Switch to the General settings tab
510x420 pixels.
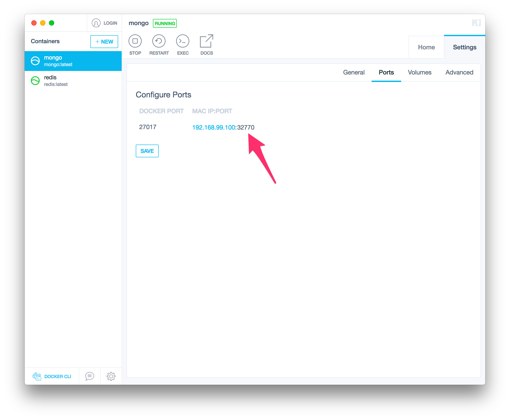click(x=354, y=72)
